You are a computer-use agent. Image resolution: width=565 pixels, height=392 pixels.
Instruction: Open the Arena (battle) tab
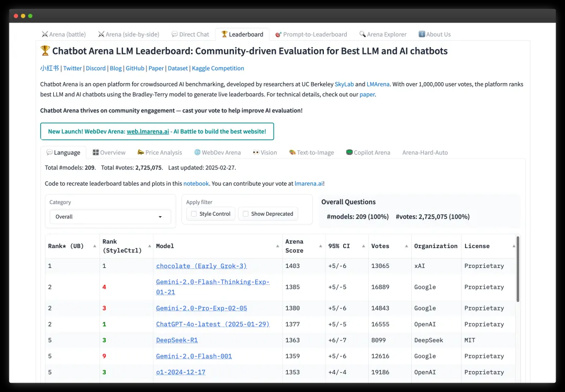(x=64, y=34)
